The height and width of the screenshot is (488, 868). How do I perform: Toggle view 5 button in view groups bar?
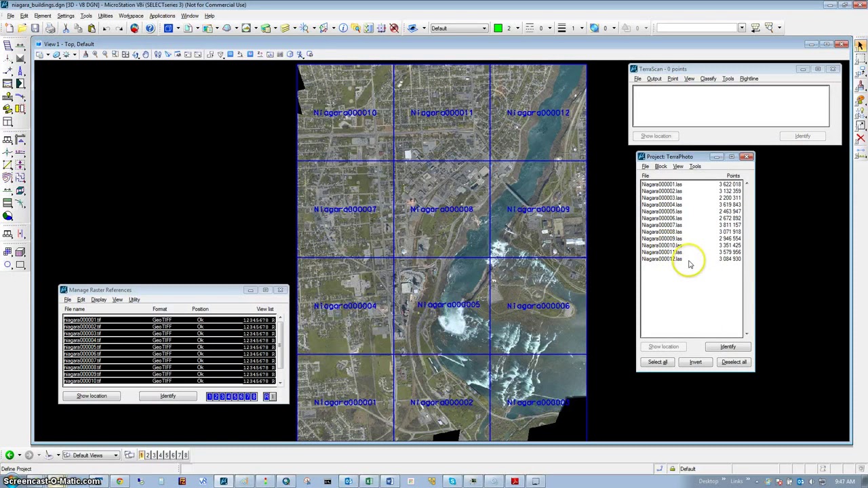tap(167, 455)
